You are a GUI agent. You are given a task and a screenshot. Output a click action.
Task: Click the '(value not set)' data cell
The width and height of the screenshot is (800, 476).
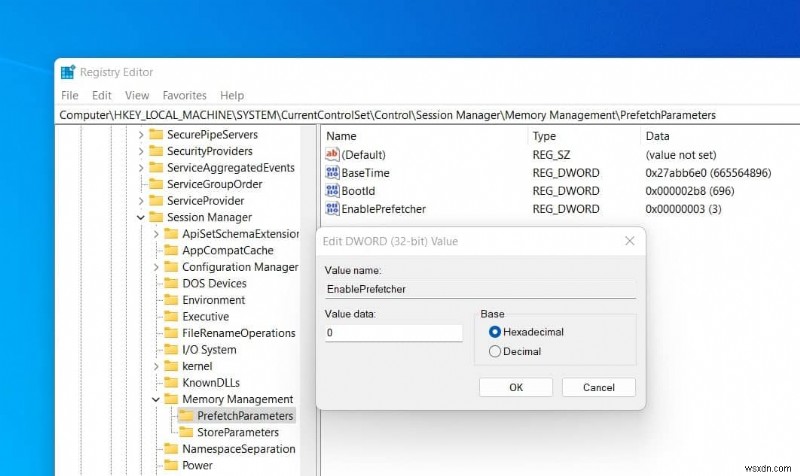(x=681, y=155)
